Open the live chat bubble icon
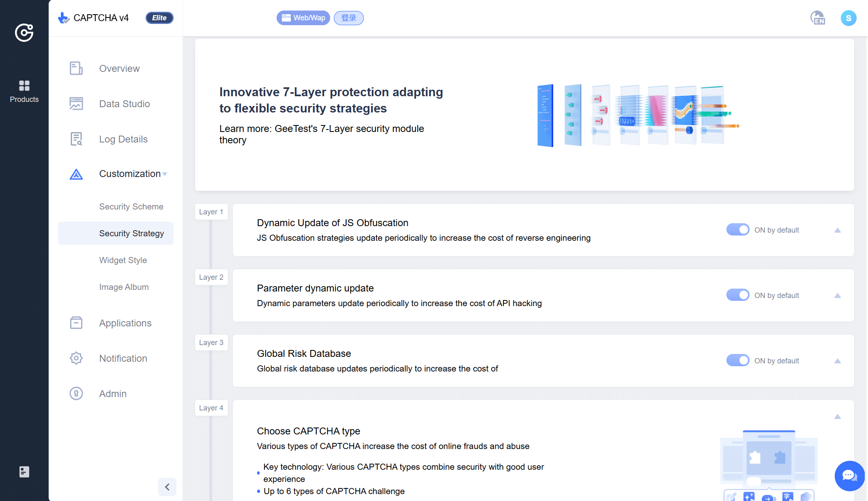The height and width of the screenshot is (501, 868). [849, 476]
